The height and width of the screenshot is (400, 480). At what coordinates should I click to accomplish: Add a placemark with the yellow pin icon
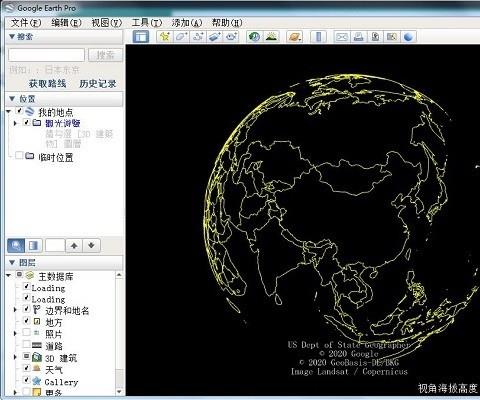coord(165,36)
